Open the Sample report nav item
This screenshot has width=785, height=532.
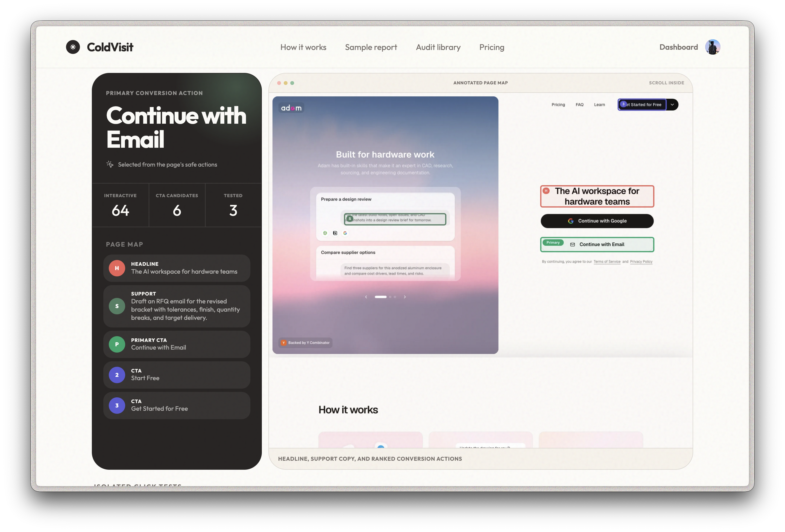371,47
